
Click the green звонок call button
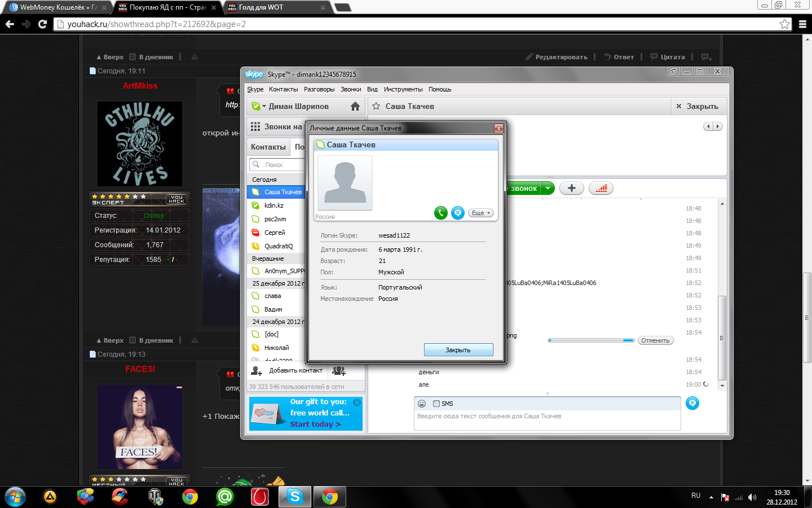(x=524, y=189)
